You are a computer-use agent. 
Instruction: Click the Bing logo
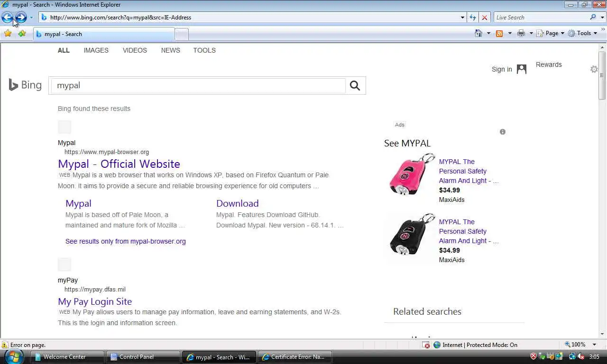tap(25, 85)
